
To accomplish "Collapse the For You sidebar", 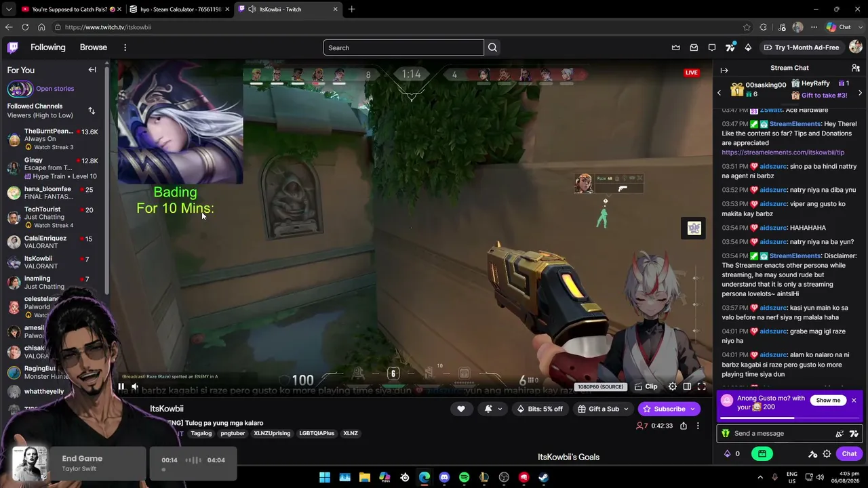I will pyautogui.click(x=92, y=70).
